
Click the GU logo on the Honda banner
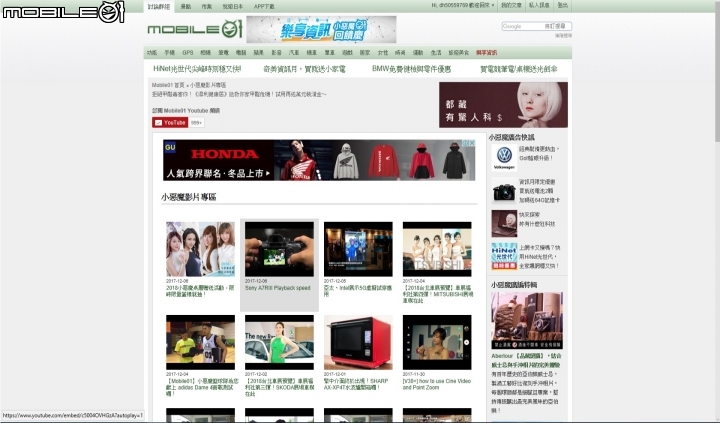[x=170, y=147]
